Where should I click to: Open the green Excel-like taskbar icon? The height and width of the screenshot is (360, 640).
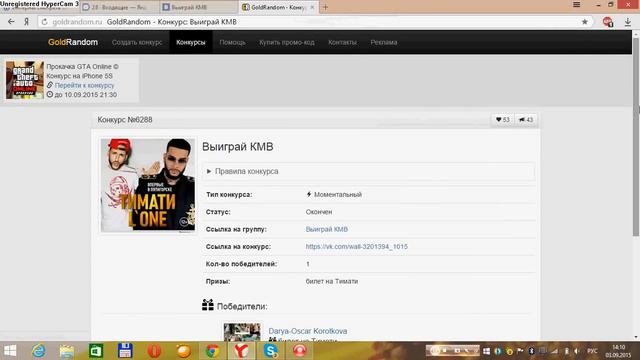[x=96, y=351]
